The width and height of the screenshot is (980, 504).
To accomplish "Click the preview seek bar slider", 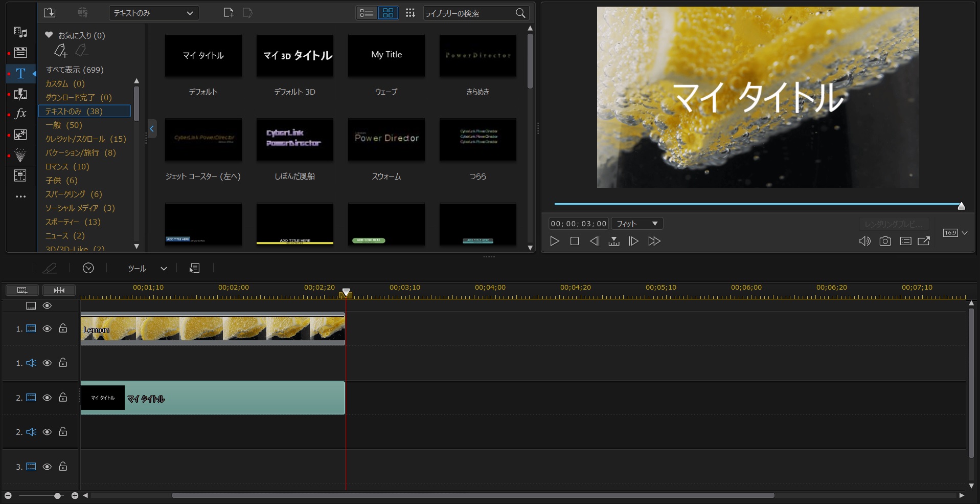I will [x=962, y=206].
